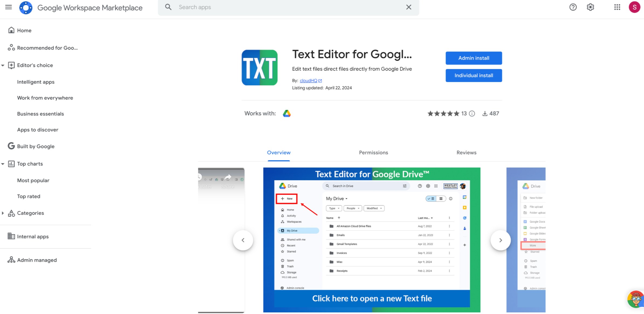Click the external link icon beside cloudHQ
The height and width of the screenshot is (314, 644).
coord(320,81)
